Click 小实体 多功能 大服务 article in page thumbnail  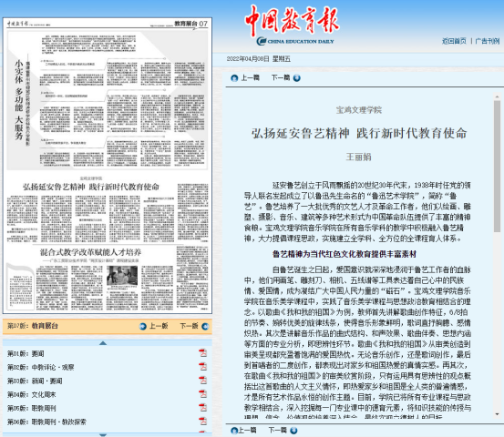click(x=107, y=100)
